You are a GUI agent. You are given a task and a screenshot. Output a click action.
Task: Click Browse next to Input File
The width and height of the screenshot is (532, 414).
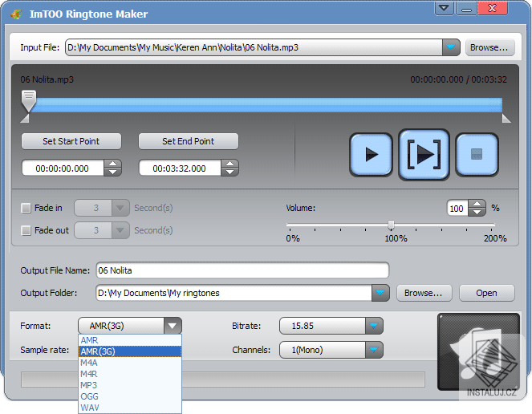489,47
